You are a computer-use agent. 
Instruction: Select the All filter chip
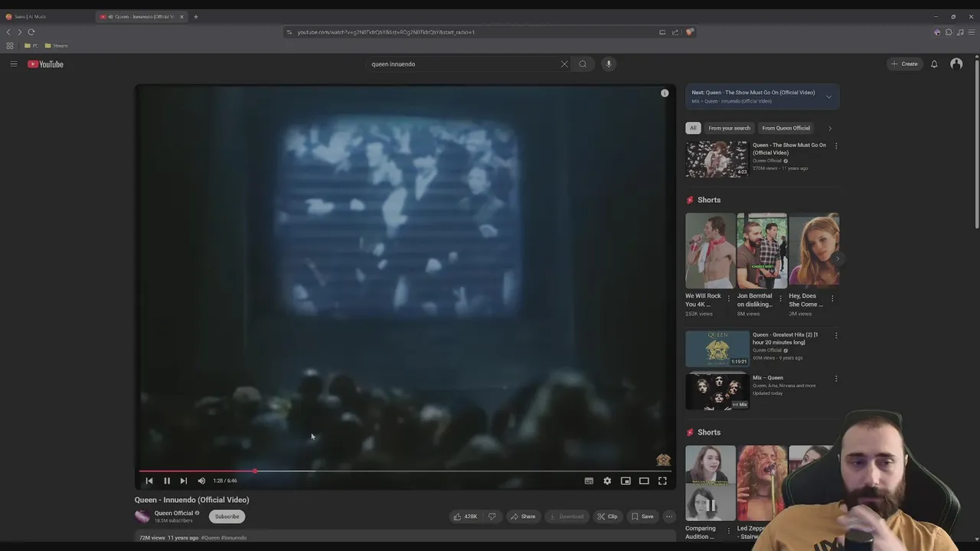(x=693, y=128)
